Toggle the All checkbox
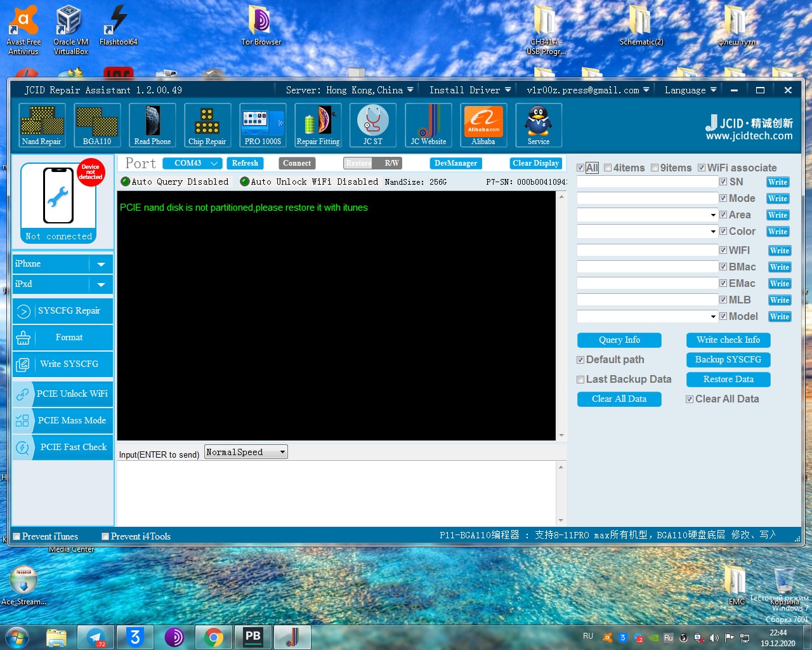812x650 pixels. [x=580, y=168]
